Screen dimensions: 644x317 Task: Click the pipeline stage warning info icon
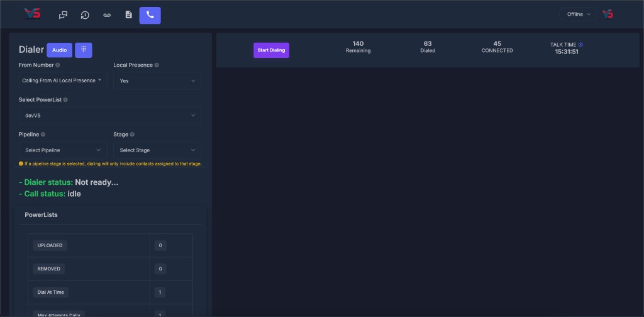point(21,164)
